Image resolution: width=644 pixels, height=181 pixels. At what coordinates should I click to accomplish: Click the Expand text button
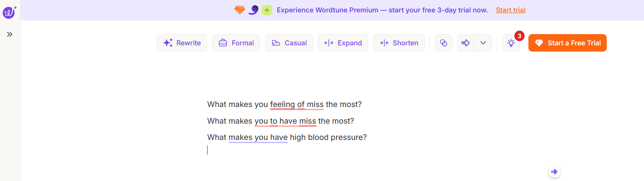pyautogui.click(x=343, y=43)
